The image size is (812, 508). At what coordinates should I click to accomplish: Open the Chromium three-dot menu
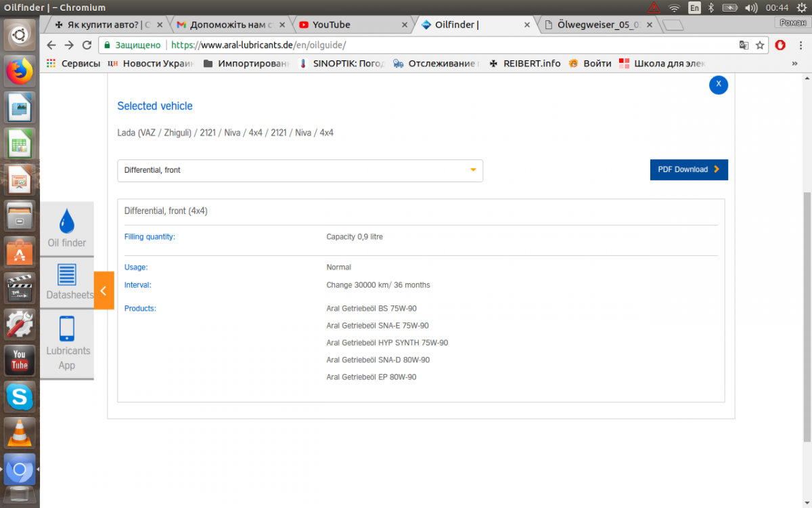click(799, 45)
